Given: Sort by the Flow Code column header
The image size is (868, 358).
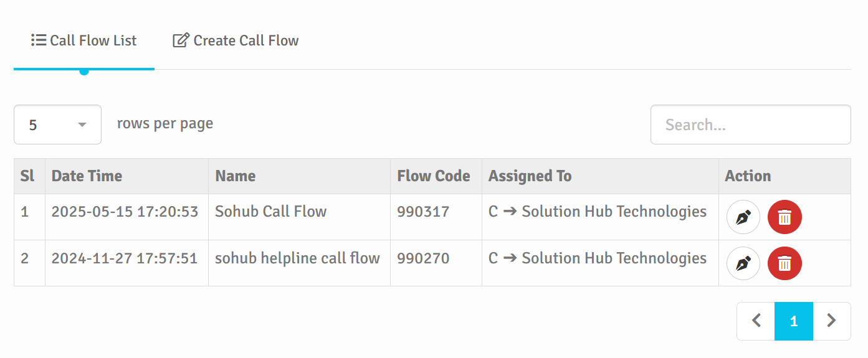Looking at the screenshot, I should [x=434, y=176].
